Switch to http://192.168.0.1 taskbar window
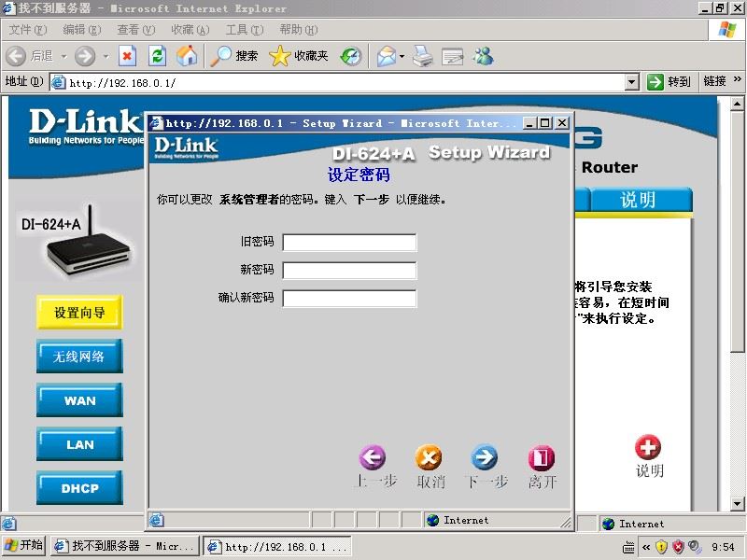 (x=277, y=547)
